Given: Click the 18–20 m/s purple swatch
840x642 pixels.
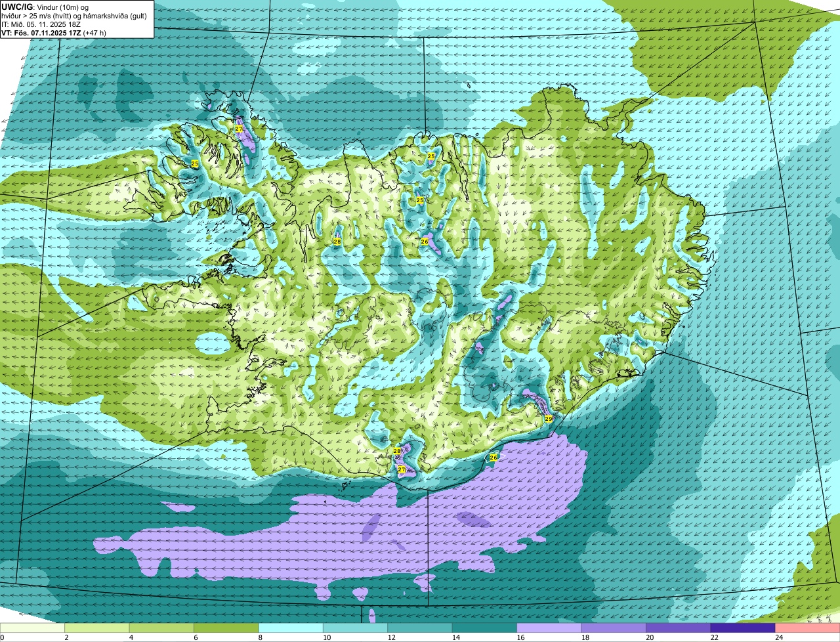Looking at the screenshot, I should (614, 628).
